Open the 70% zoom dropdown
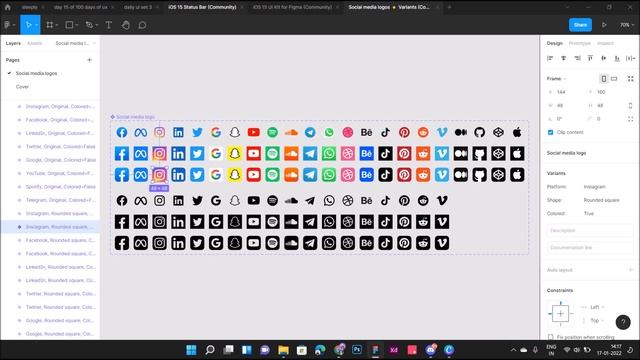640x360 pixels. coord(627,25)
